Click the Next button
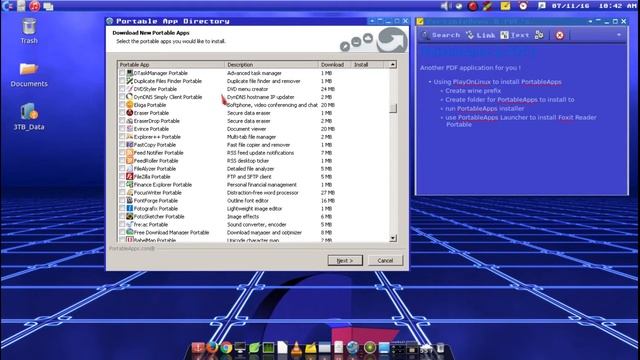The height and width of the screenshot is (360, 640). (345, 260)
